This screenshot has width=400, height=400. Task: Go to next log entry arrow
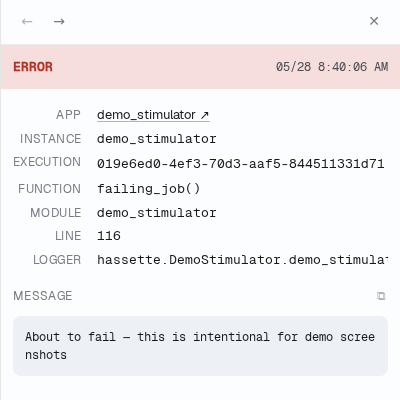59,22
